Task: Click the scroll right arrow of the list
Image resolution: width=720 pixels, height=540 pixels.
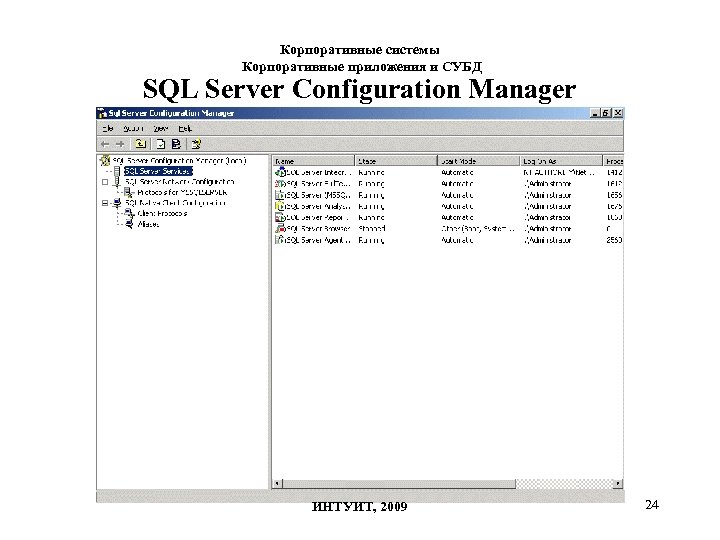Action: tap(618, 484)
